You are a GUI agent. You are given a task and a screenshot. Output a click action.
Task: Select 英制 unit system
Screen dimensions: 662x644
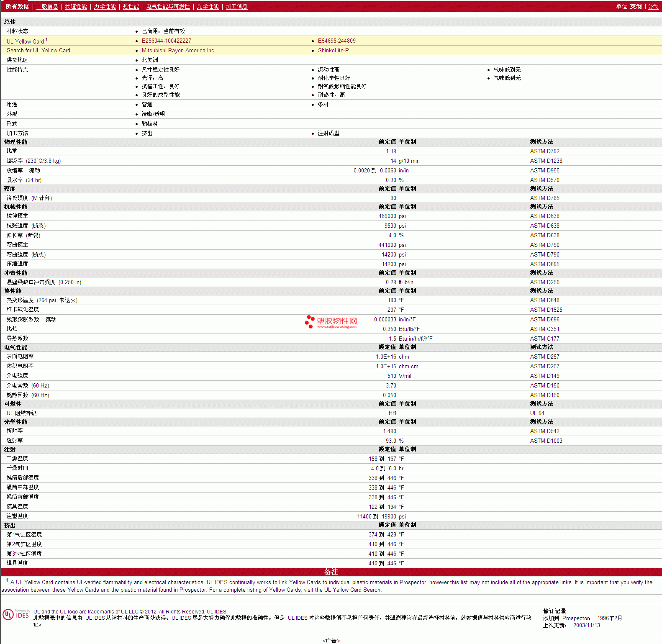[x=636, y=7]
